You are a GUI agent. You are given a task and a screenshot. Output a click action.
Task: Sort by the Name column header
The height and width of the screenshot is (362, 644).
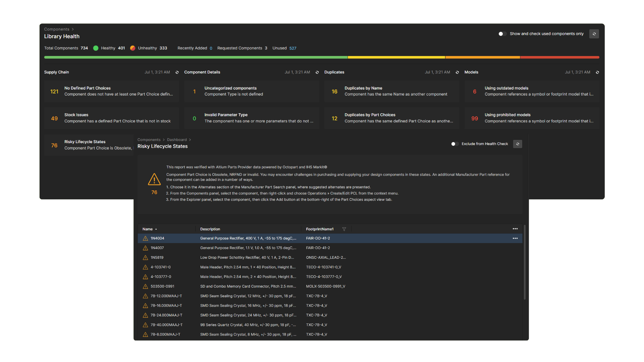[148, 229]
